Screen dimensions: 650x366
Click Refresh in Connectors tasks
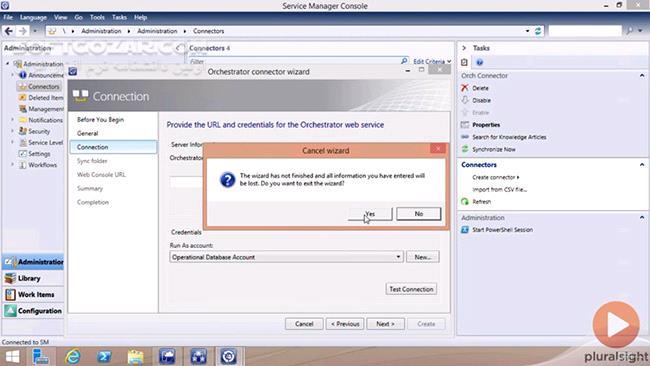(481, 202)
